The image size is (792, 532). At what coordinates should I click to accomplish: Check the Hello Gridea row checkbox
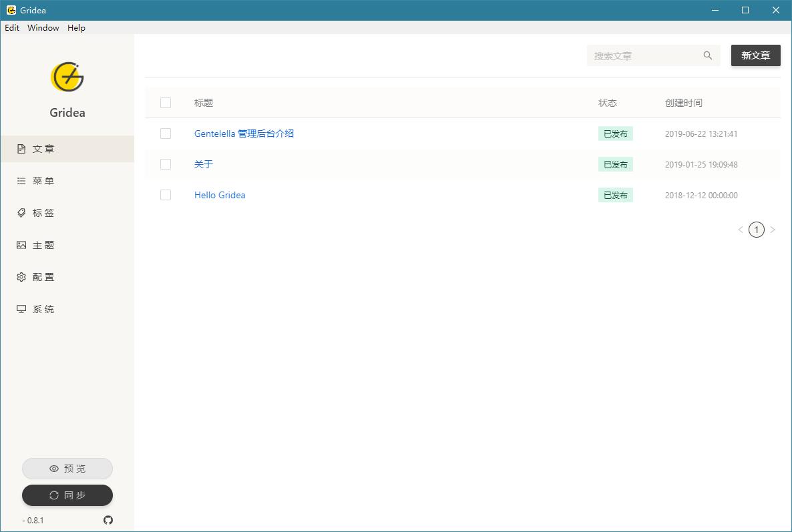pyautogui.click(x=166, y=195)
